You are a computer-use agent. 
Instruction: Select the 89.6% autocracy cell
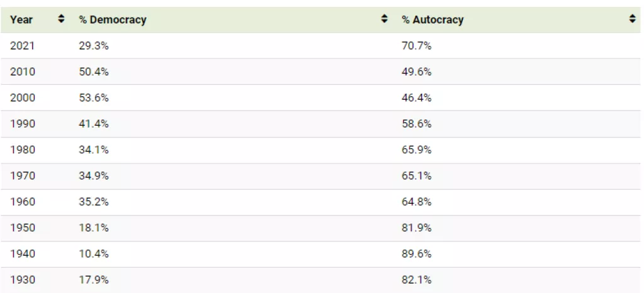click(x=416, y=254)
